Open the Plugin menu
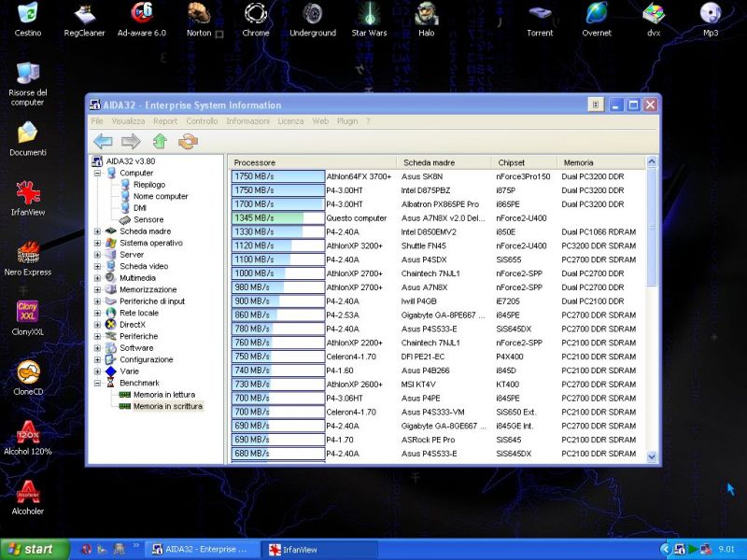Screen dimensions: 747x560 (x=347, y=121)
